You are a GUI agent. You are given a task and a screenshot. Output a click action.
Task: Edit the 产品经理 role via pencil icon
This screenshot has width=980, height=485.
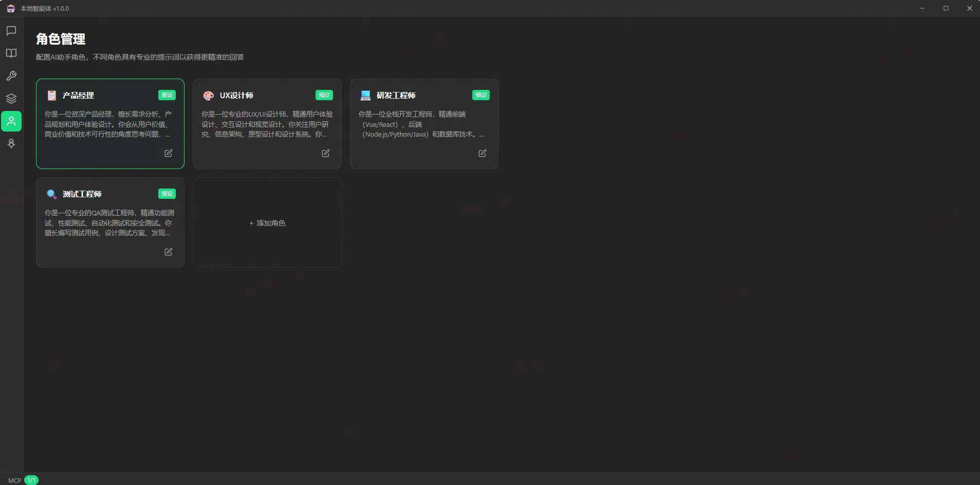pos(168,153)
